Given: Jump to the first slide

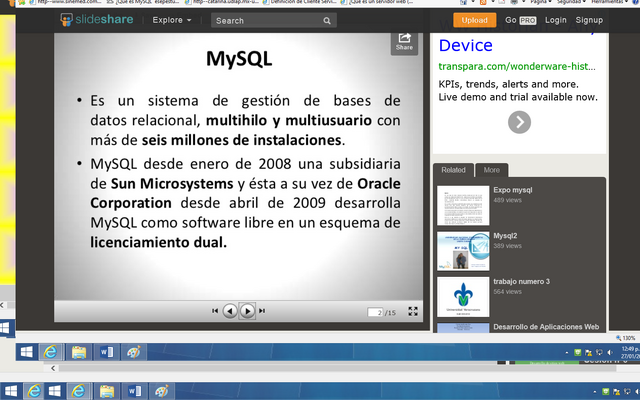Looking at the screenshot, I should click(215, 311).
